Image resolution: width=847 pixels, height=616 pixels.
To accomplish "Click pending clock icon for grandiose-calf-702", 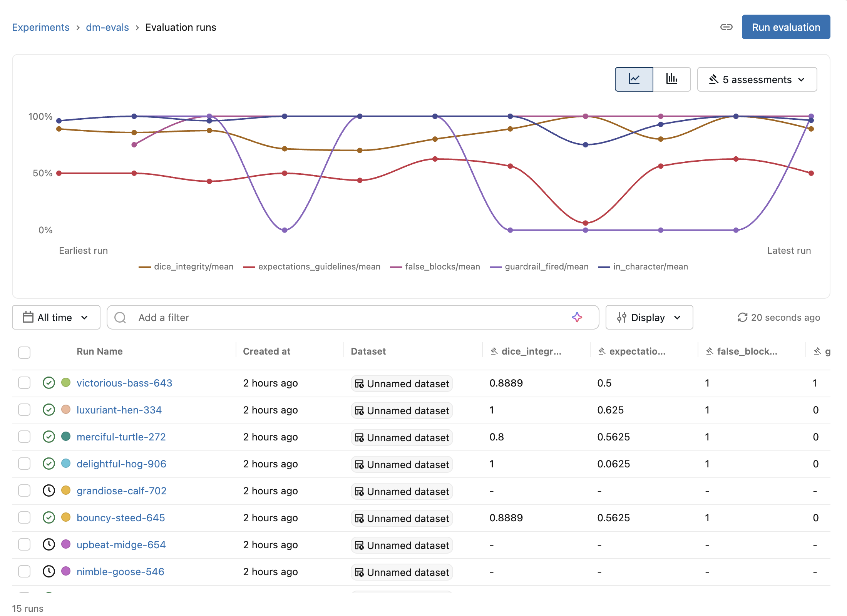I will (49, 490).
